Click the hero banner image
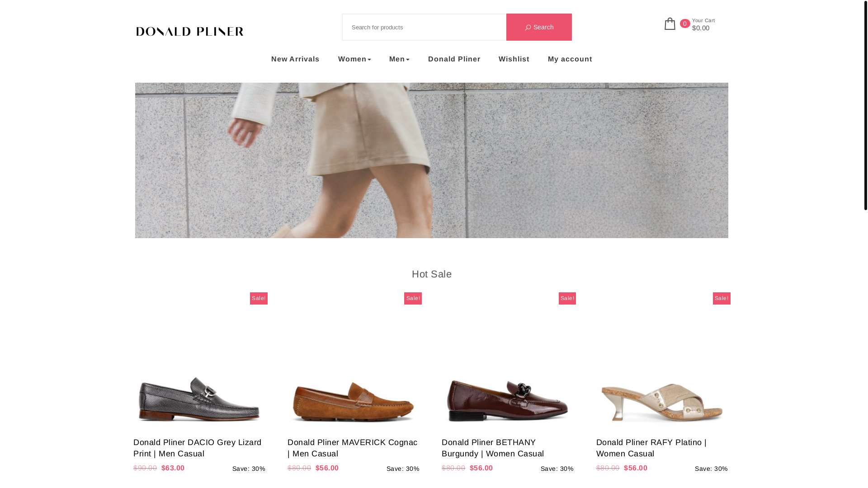The width and height of the screenshot is (868, 488). tap(432, 160)
